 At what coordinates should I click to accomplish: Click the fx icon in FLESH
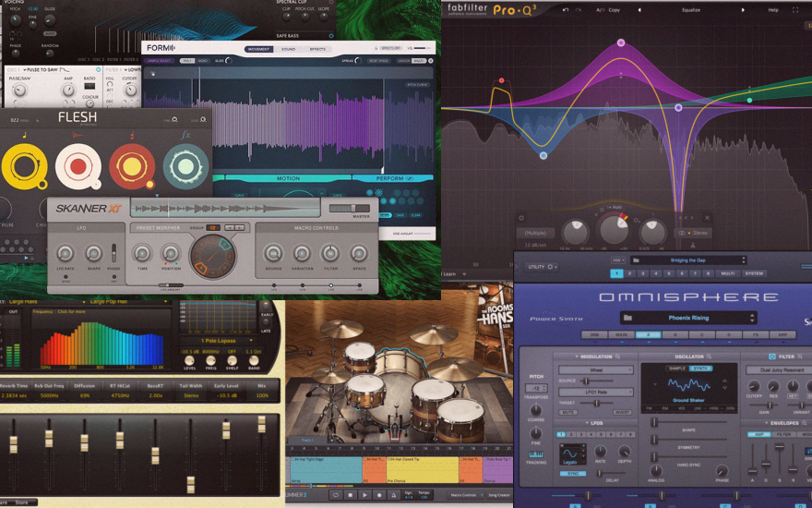[x=185, y=135]
